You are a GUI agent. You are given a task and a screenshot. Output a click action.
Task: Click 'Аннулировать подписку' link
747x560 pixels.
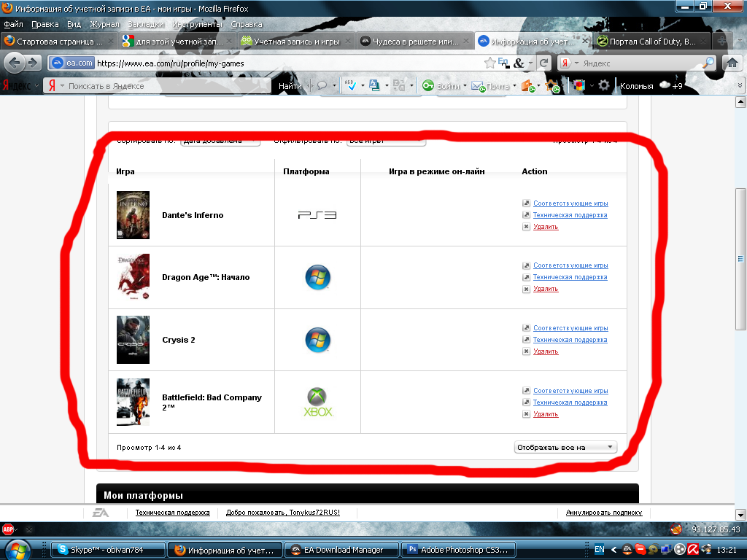pyautogui.click(x=604, y=513)
